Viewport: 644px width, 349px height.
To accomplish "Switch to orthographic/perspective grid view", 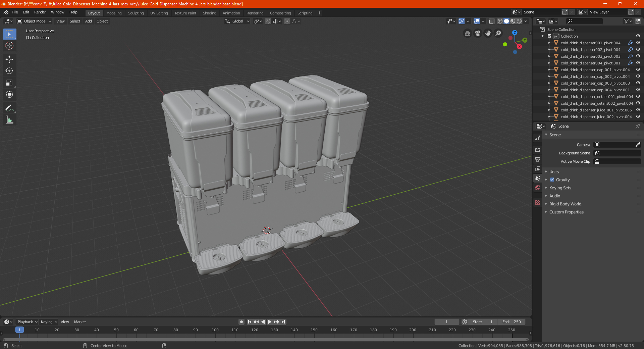I will [467, 33].
